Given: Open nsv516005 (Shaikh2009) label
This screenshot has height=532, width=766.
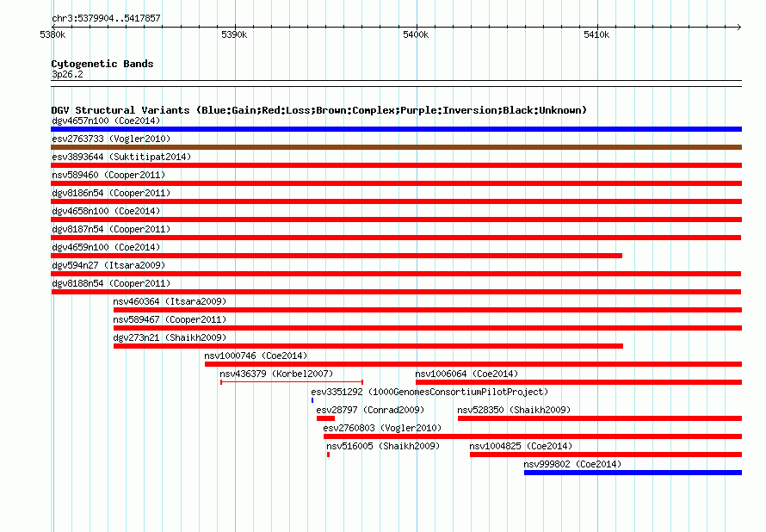Looking at the screenshot, I should [x=384, y=446].
